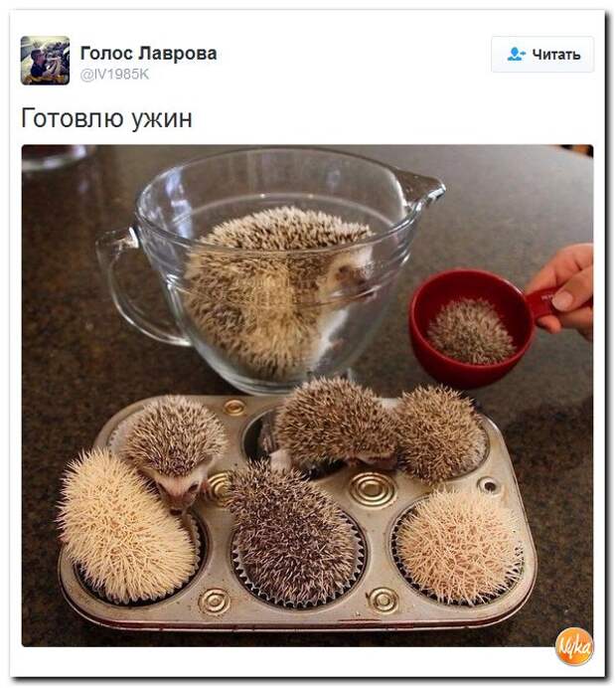Open the Голос Лаврова display name link
Viewport: 616px width, 688px height.
[x=149, y=54]
